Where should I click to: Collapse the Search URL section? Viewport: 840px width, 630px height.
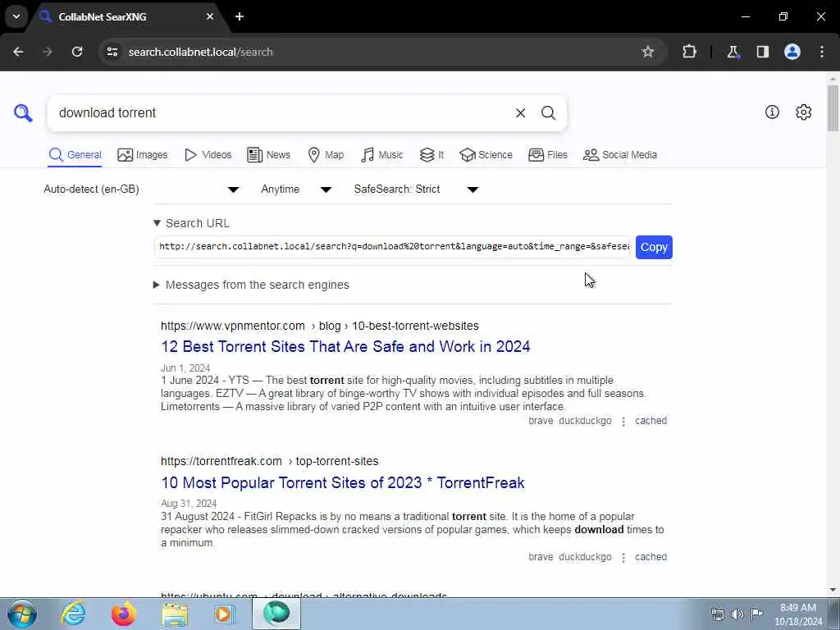pyautogui.click(x=191, y=223)
